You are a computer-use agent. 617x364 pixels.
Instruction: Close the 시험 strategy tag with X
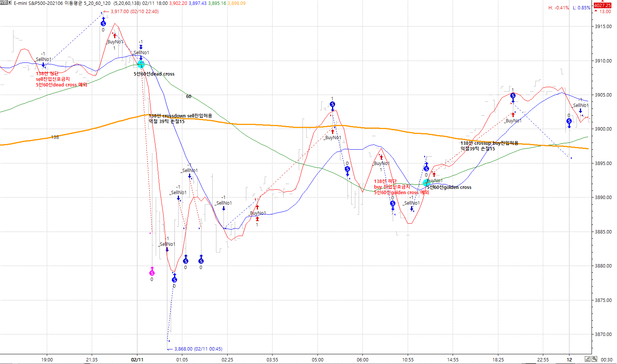pyautogui.click(x=10, y=3)
